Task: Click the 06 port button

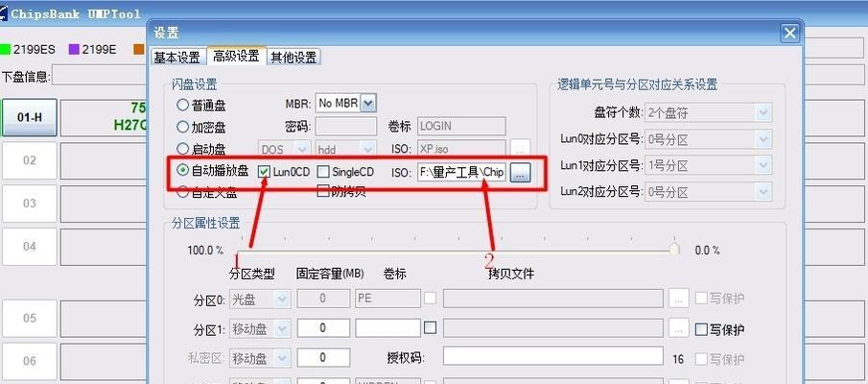Action: pyautogui.click(x=30, y=361)
